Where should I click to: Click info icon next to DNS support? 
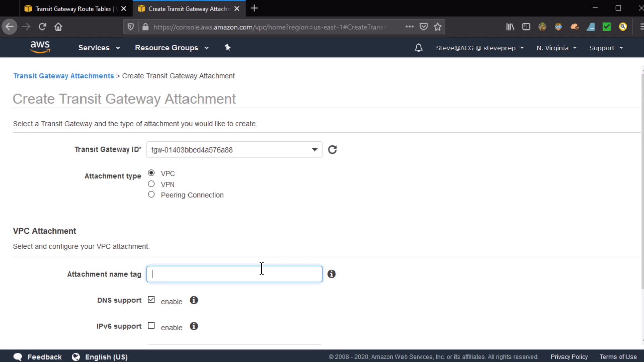[x=194, y=300]
